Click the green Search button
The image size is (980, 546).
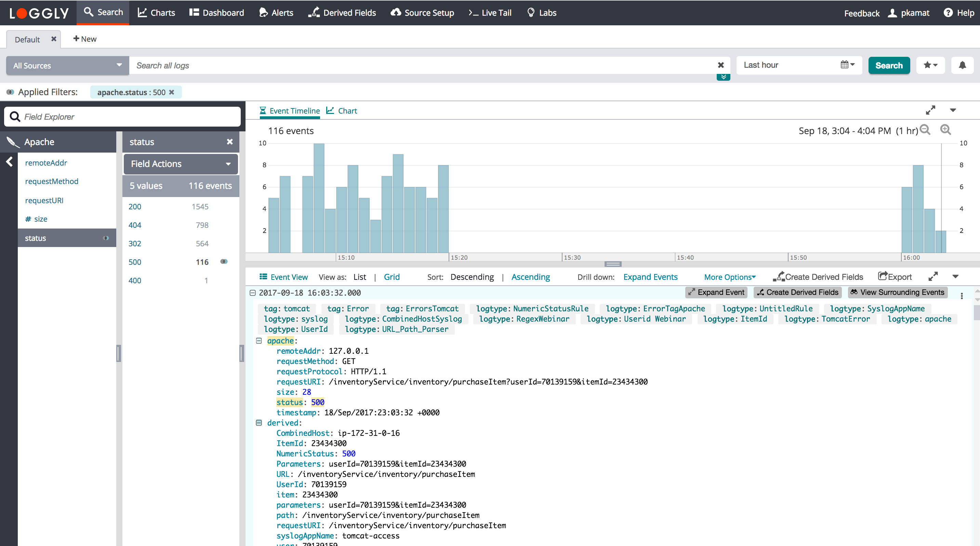(889, 65)
